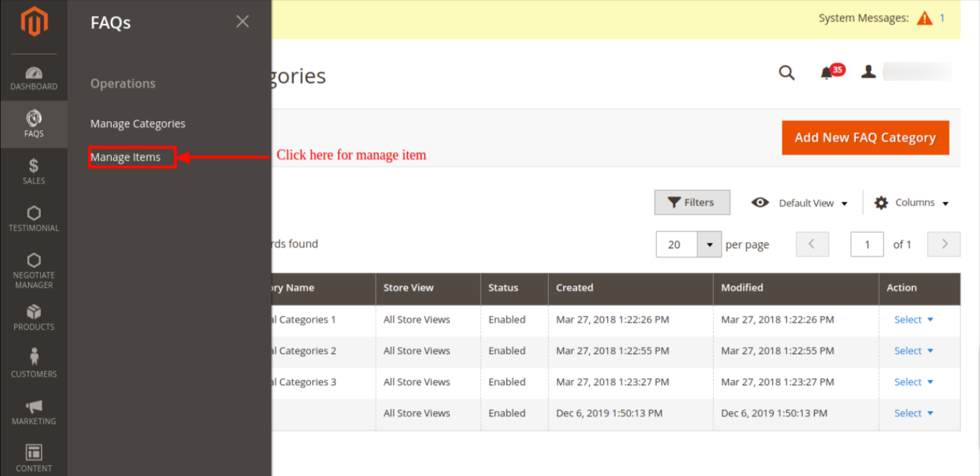Close the FAQs flyout panel
Screen dimensions: 980x476
(x=242, y=22)
